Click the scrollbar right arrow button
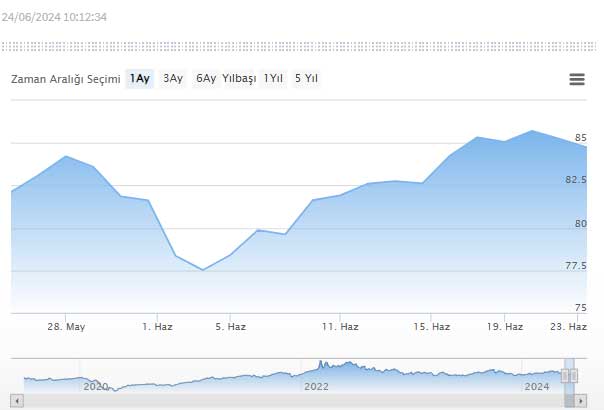 (581, 402)
